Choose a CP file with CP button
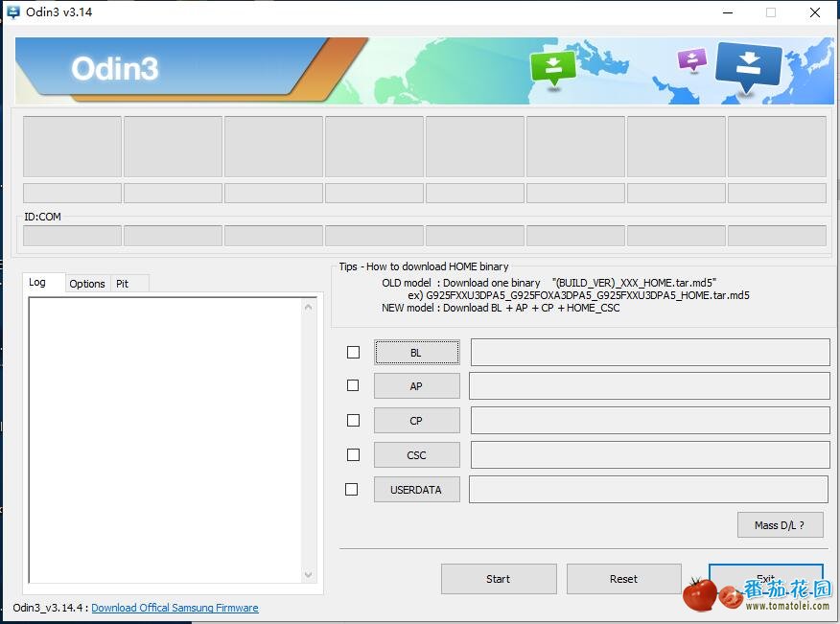 417,421
